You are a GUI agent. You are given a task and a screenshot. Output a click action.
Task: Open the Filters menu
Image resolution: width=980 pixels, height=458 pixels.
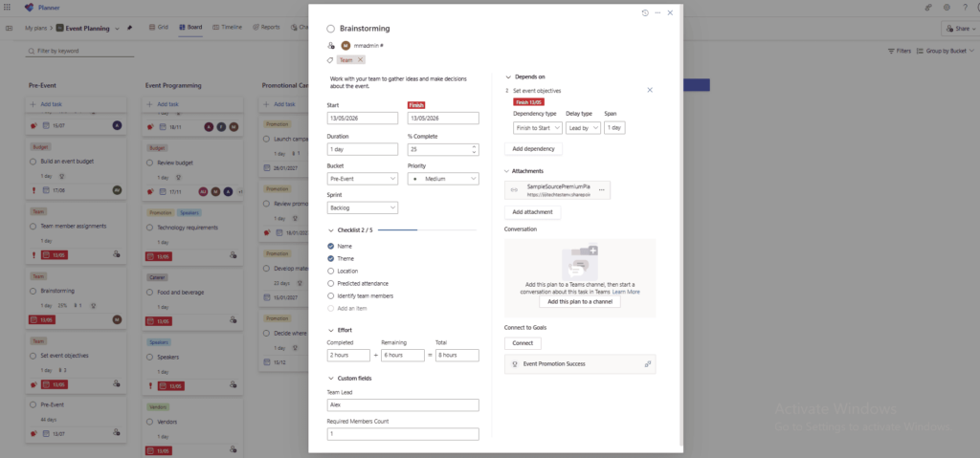900,52
